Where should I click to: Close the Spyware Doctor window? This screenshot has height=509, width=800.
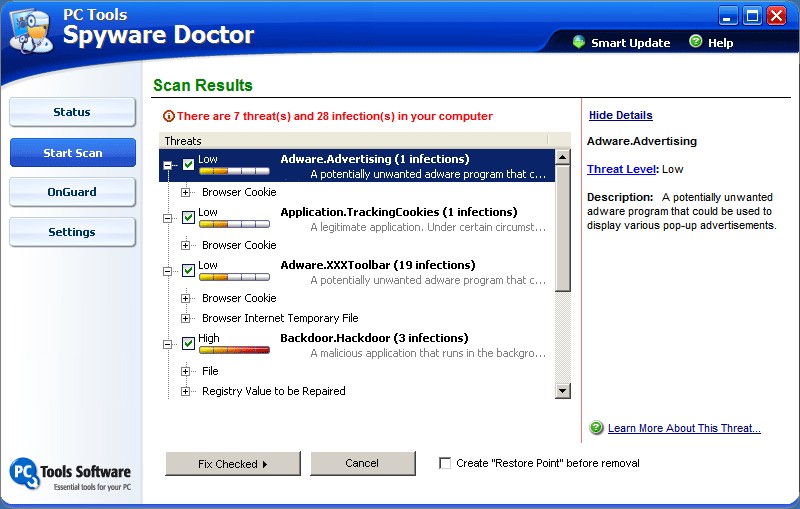pyautogui.click(x=777, y=16)
